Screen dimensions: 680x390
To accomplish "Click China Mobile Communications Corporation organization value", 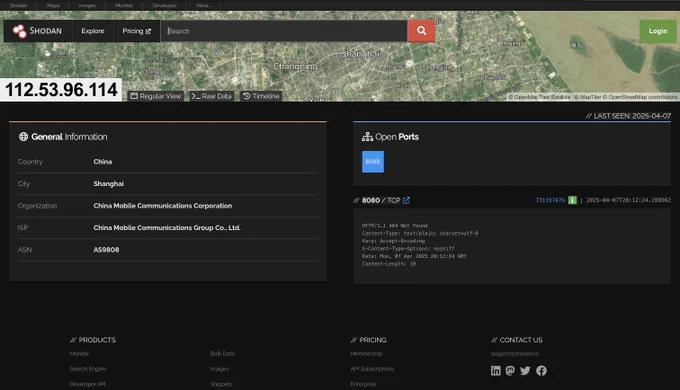I will (x=163, y=206).
